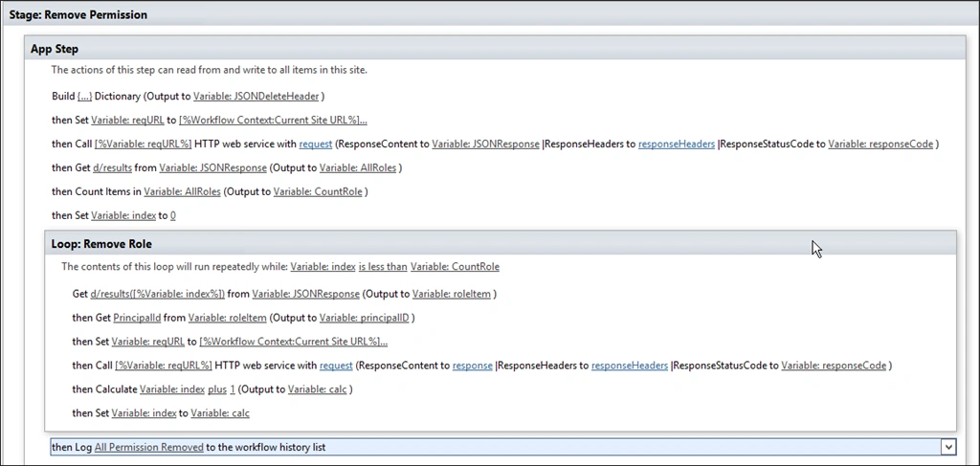Click the 0 value link in Set index
The width and height of the screenshot is (980, 466).
(172, 215)
